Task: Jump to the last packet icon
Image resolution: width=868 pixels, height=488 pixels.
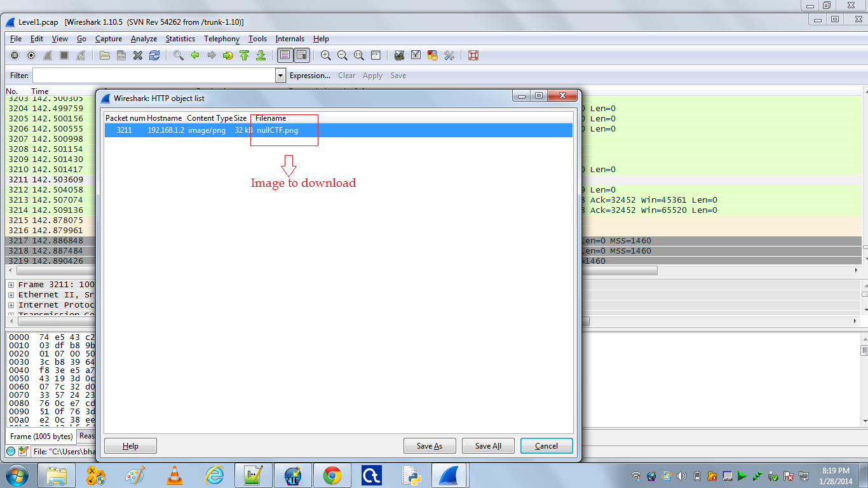Action: coord(261,55)
